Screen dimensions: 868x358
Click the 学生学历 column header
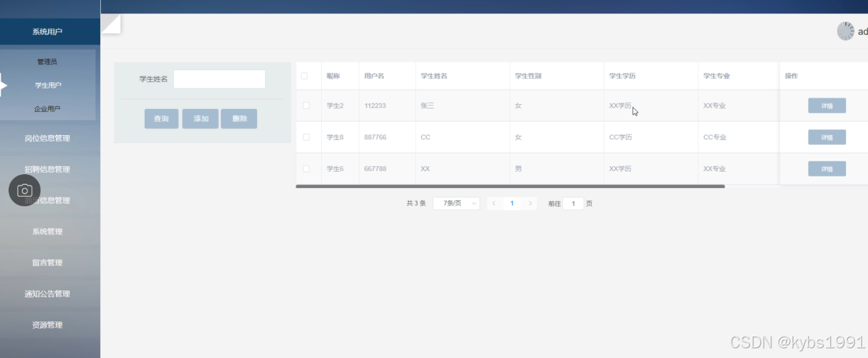click(622, 76)
